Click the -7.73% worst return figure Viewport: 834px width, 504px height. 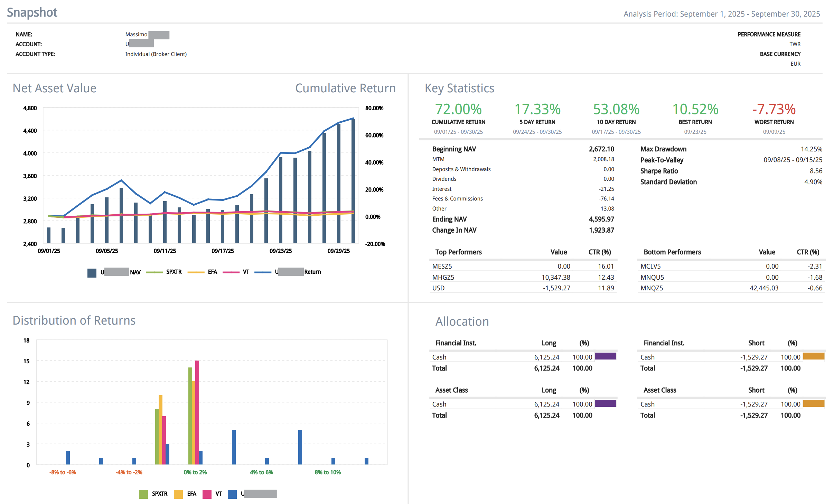click(774, 110)
